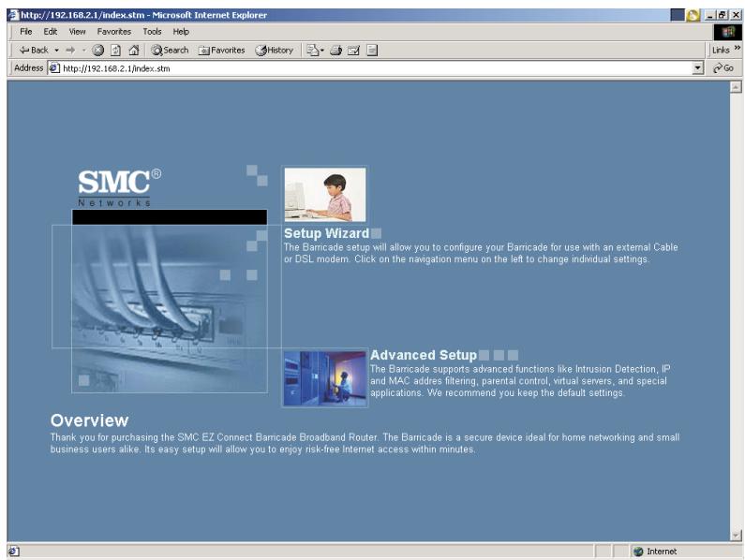
Task: Minimize the Internet Explorer window
Action: click(x=709, y=15)
